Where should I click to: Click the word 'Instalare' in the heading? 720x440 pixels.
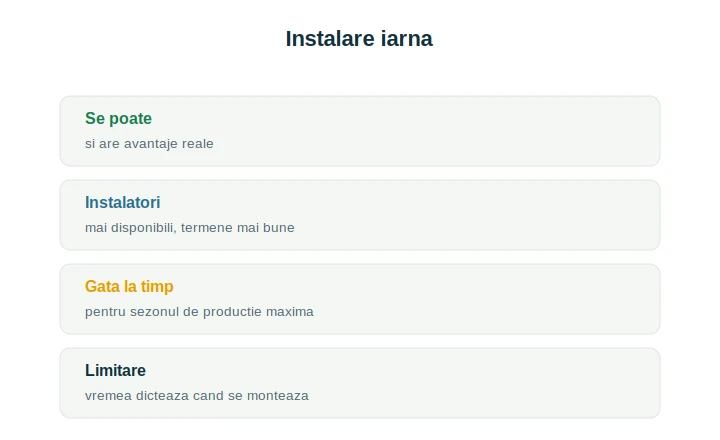coord(330,39)
